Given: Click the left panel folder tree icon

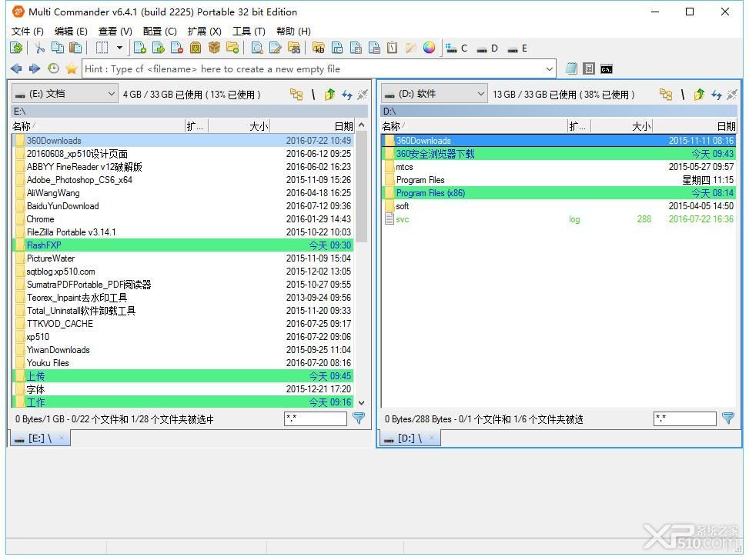Looking at the screenshot, I should [x=296, y=95].
